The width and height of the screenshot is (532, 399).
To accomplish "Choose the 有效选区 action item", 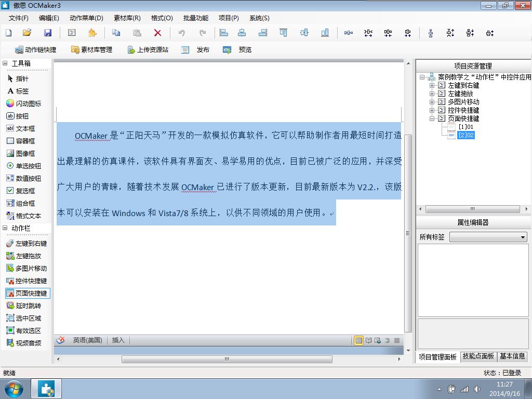I will (x=24, y=330).
